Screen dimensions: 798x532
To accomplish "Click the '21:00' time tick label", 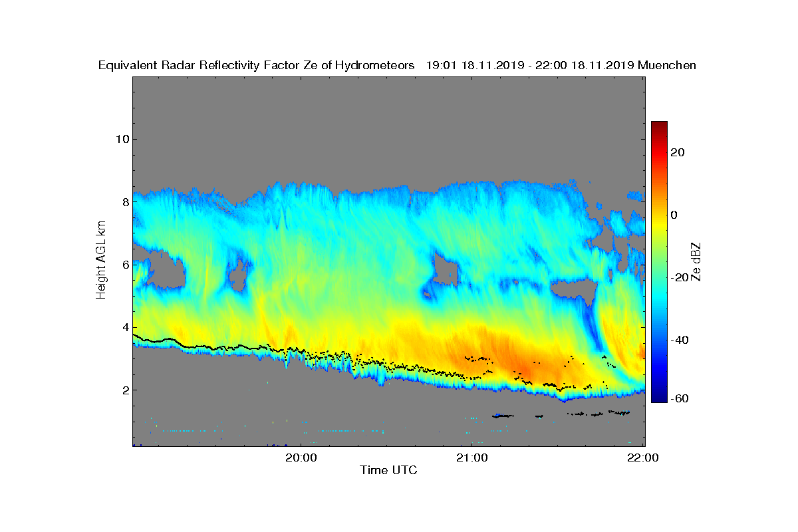I will click(x=471, y=458).
